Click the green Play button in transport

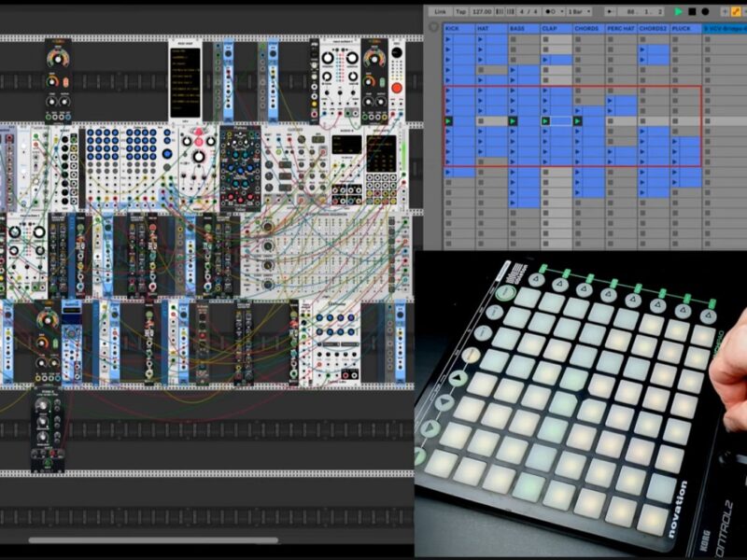679,11
